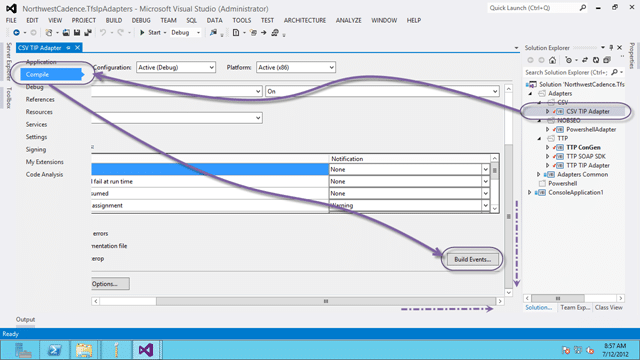Viewport: 640px width, 360px height.
Task: Expand the CSV TIP Adapter project node
Action: 548,111
